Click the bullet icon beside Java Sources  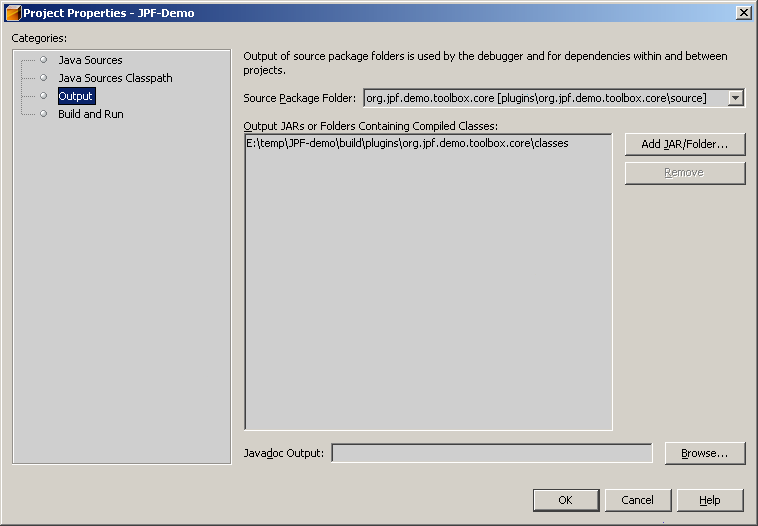tap(44, 59)
